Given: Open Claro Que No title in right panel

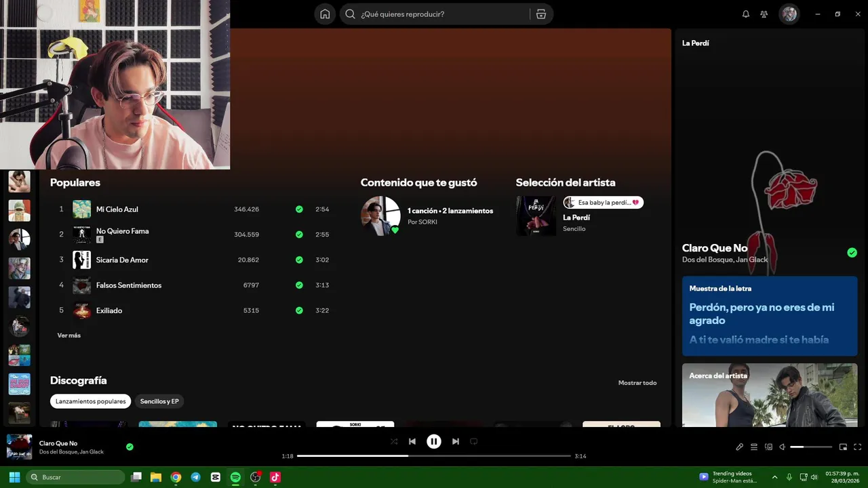Looking at the screenshot, I should click(x=715, y=248).
